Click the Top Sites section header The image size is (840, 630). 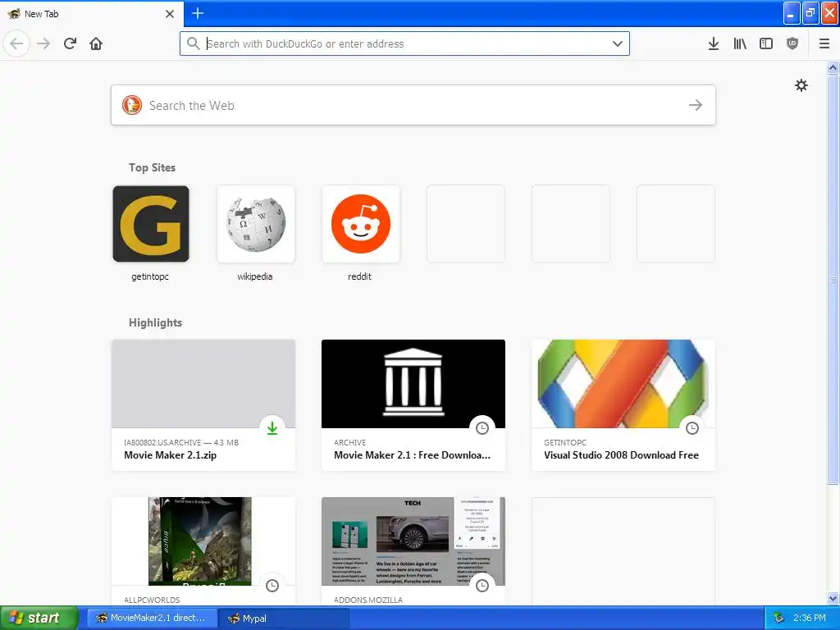click(152, 167)
